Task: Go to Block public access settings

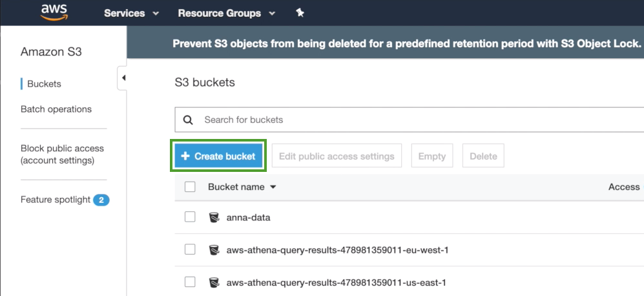Action: tap(62, 154)
